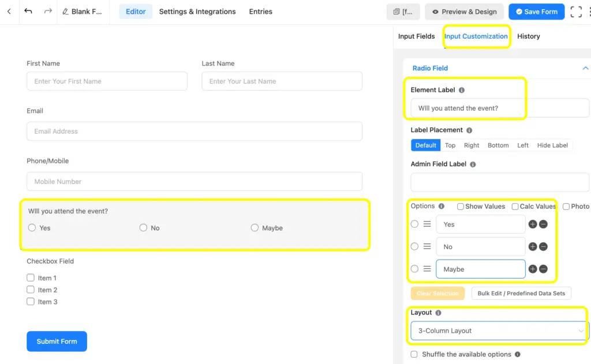Viewport: 591px width, 364px height.
Task: Select the pencil icon to rename the form
Action: tap(65, 11)
